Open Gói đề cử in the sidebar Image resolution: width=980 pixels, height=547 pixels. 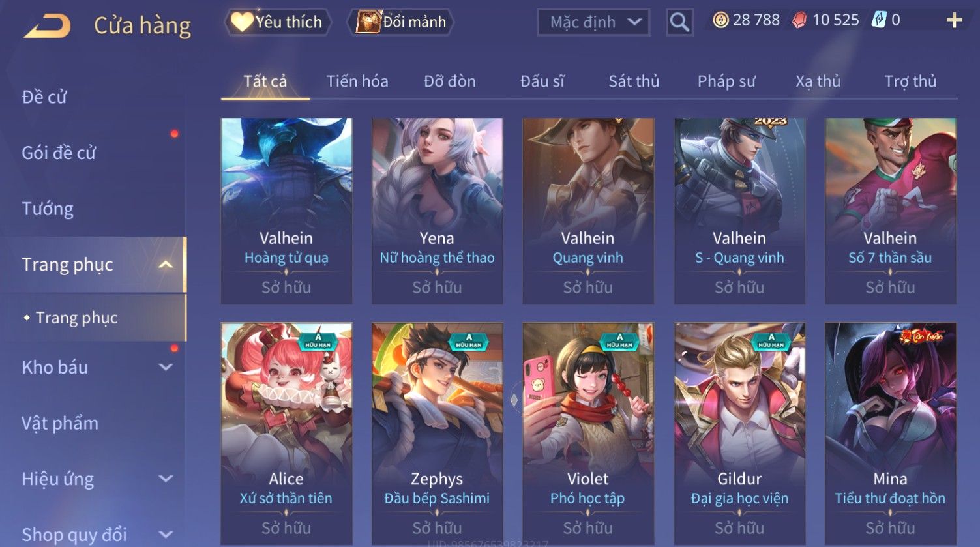(59, 153)
